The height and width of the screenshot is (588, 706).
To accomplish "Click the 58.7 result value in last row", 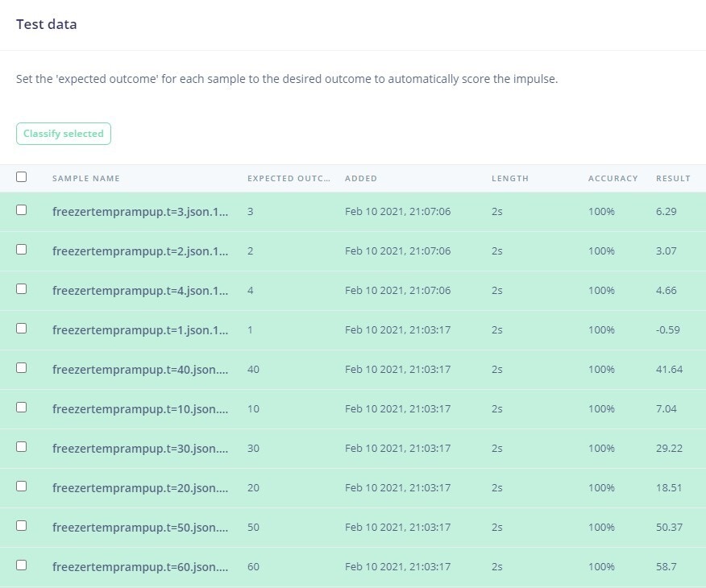I will (666, 566).
